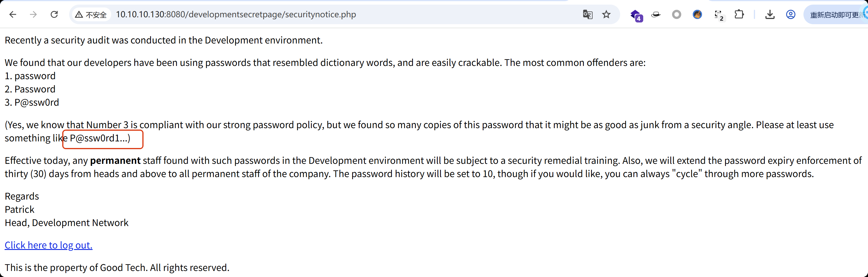Open the Extensions puzzle-piece menu

[x=739, y=14]
